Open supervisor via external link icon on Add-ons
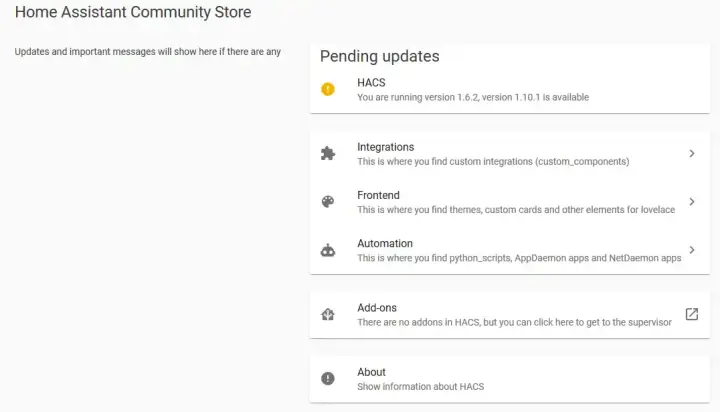Viewport: 720px width, 412px height. [692, 314]
